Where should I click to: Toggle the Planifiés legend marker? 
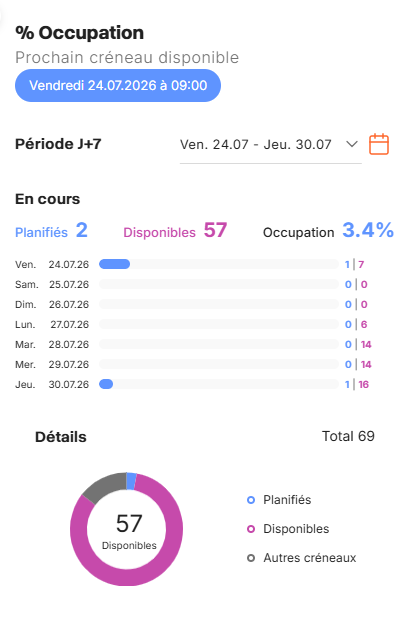tap(251, 500)
